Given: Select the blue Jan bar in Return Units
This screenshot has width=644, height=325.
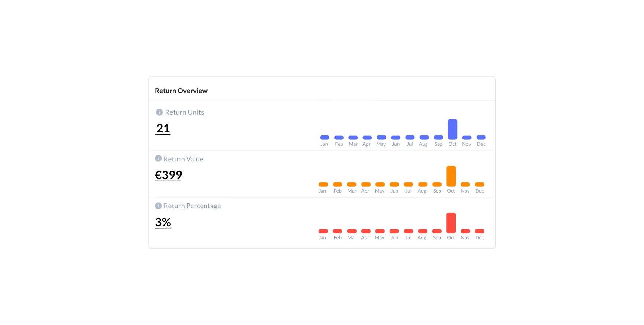Looking at the screenshot, I should 325,138.
